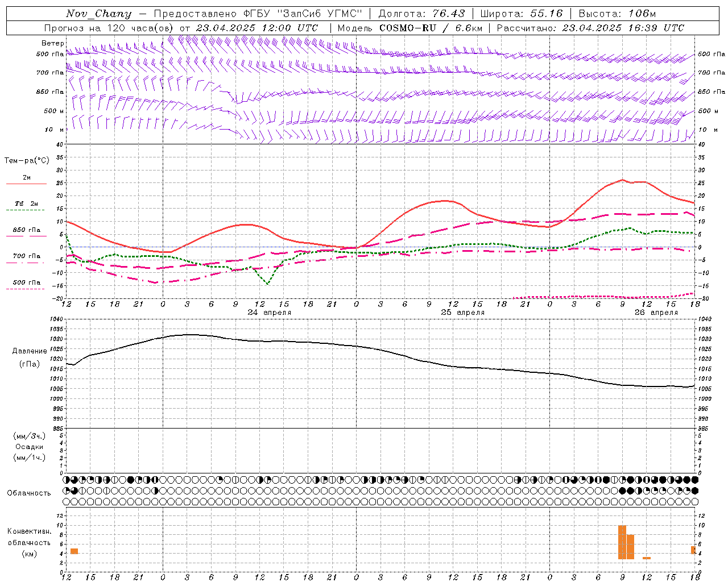728x582 pixels.
Task: Click the 2м temperature legend entry
Action: 27,178
